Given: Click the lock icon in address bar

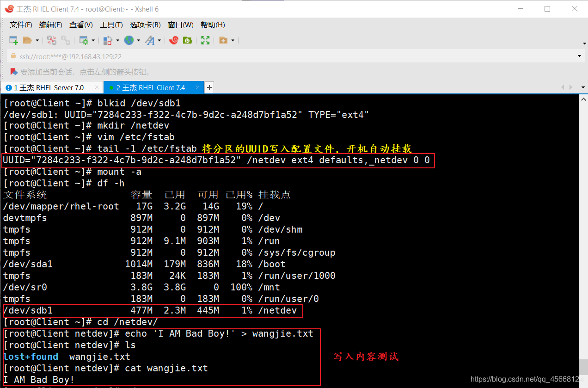Looking at the screenshot, I should (13, 56).
